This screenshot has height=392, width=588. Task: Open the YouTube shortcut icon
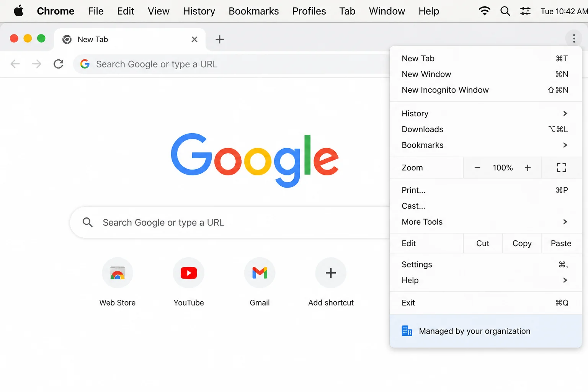click(189, 273)
